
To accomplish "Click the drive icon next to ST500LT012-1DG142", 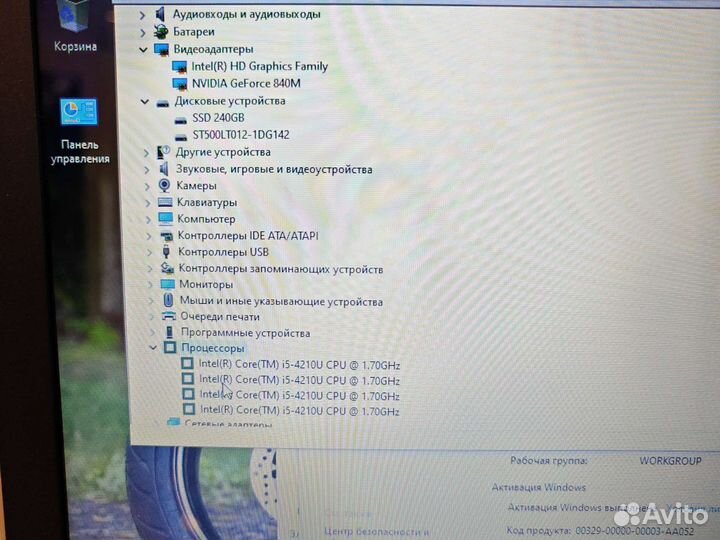I will point(181,136).
